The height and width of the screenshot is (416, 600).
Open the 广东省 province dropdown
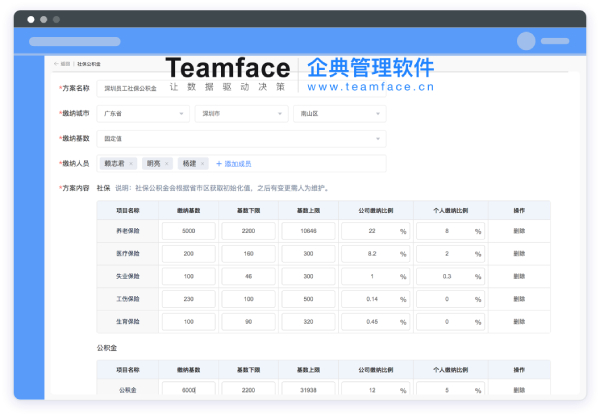pyautogui.click(x=143, y=114)
